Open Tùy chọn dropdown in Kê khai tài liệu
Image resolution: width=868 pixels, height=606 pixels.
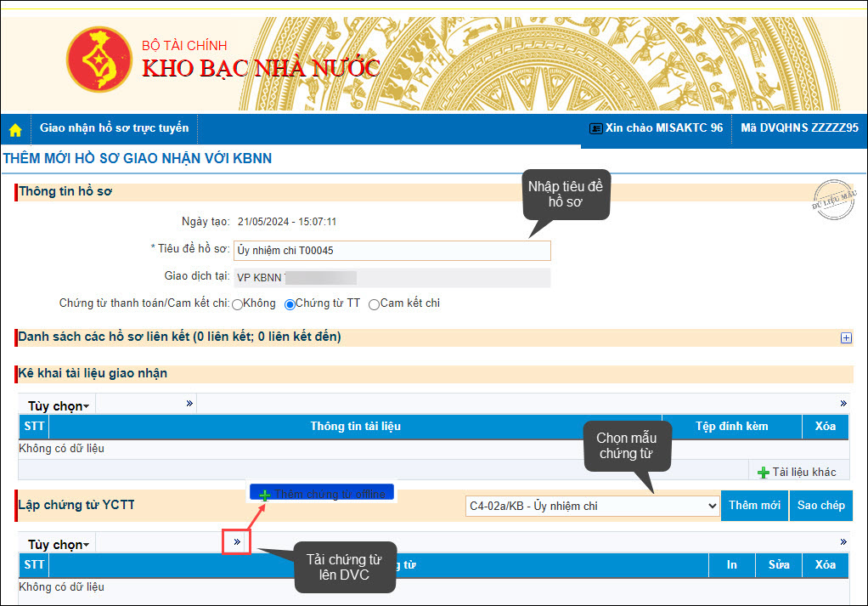(x=59, y=405)
